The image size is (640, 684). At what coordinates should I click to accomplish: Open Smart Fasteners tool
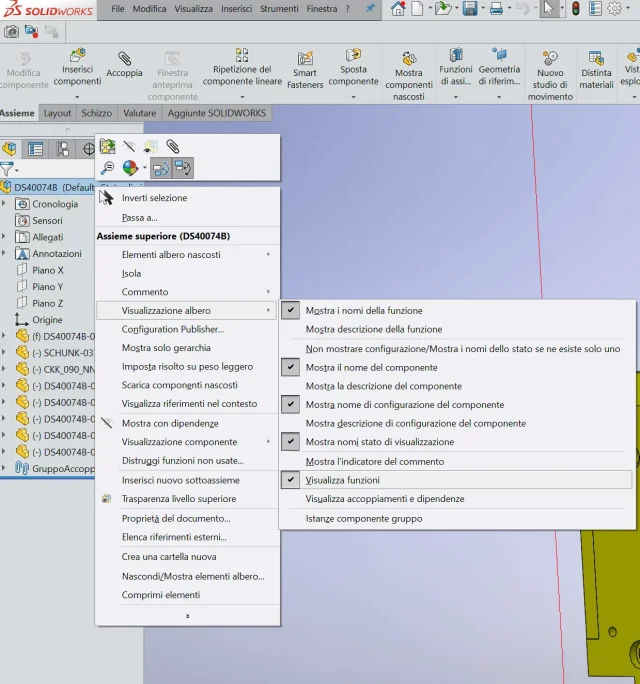click(305, 70)
